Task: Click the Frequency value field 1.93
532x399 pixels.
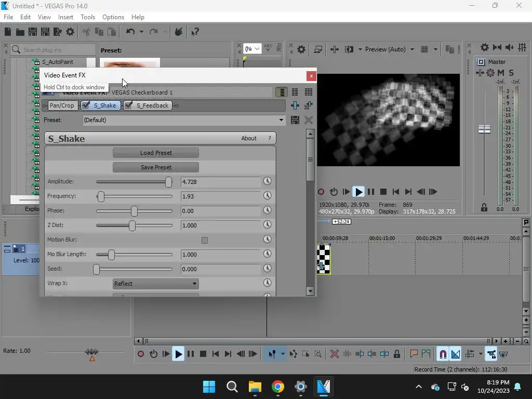Action: (x=220, y=196)
